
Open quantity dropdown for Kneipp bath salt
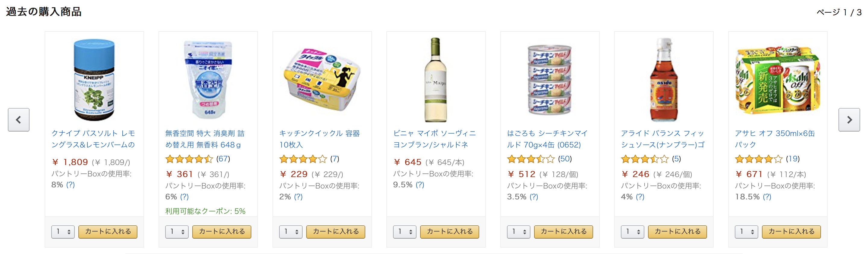(x=63, y=232)
